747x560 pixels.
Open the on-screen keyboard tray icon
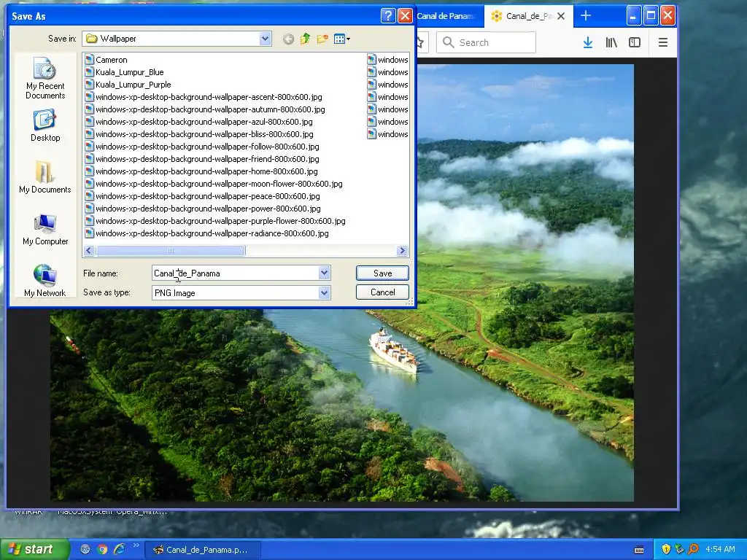point(639,550)
